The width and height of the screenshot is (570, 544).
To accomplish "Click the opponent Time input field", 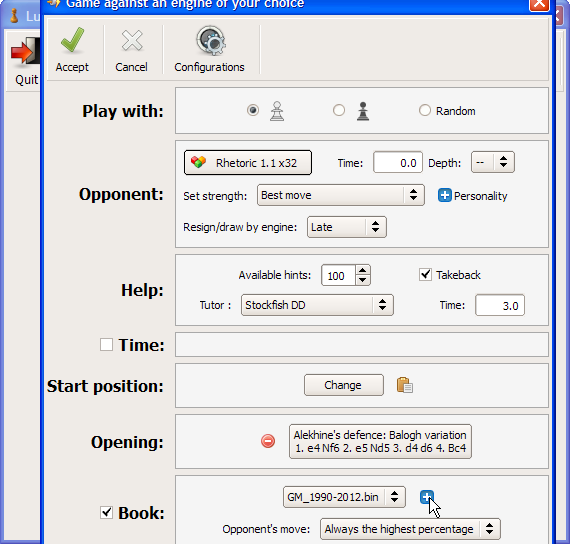I will click(398, 163).
